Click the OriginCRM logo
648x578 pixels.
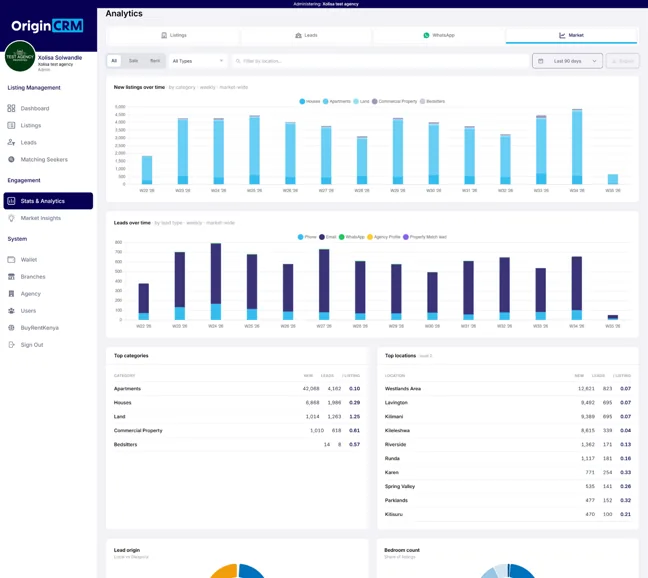(47, 26)
